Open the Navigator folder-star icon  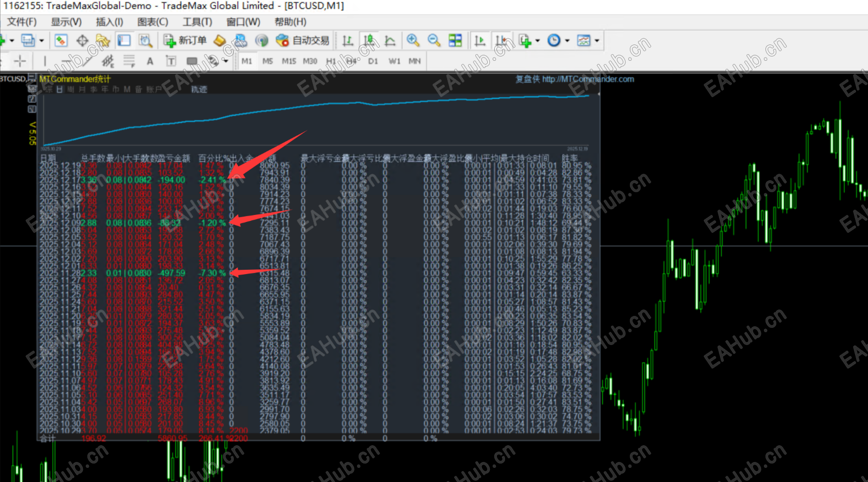pyautogui.click(x=103, y=41)
